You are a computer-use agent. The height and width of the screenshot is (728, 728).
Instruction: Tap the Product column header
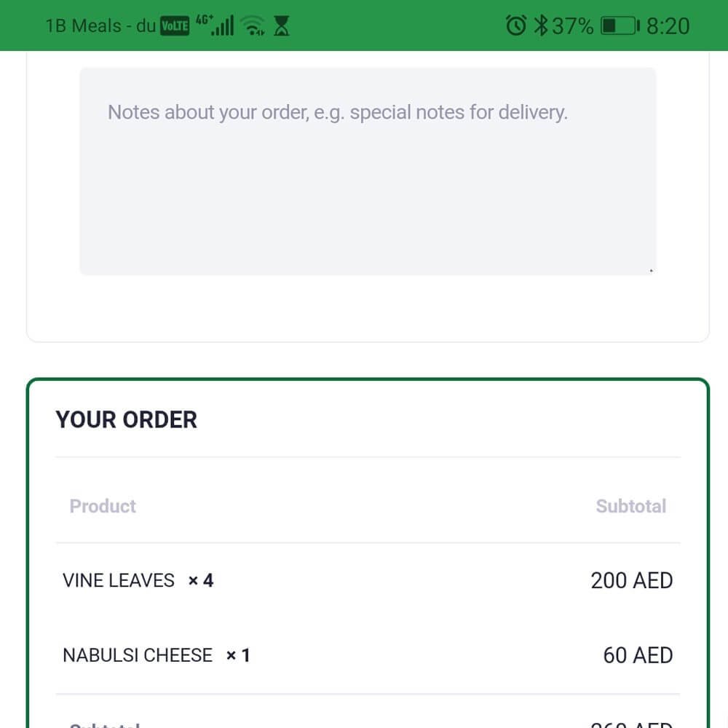[103, 506]
